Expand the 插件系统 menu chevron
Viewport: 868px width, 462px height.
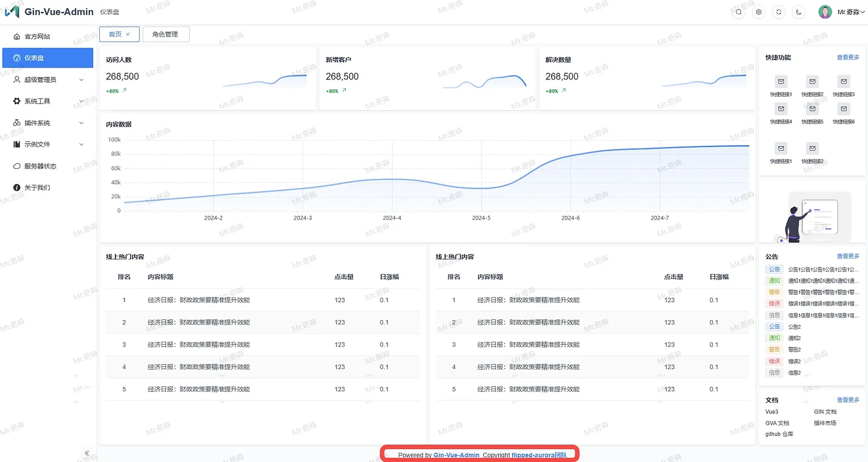coord(81,123)
